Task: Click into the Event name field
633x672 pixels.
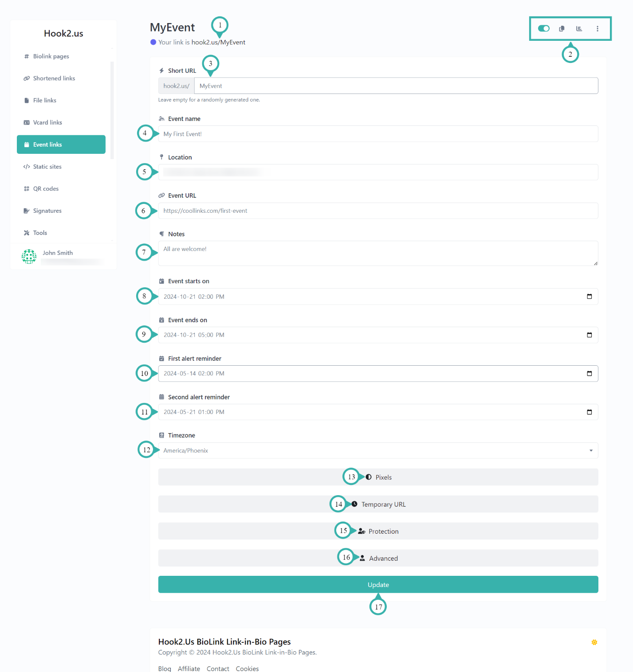Action: 378,134
